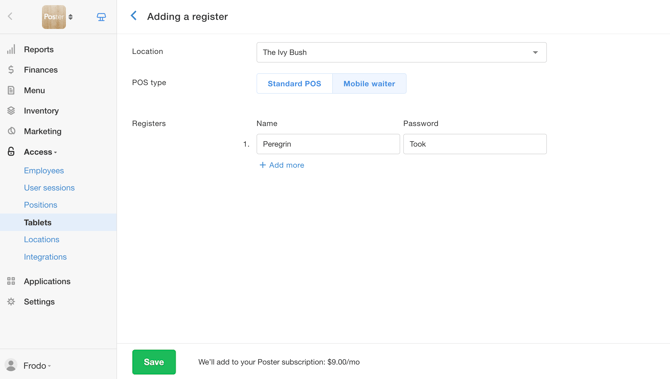
Task: Click the Settings gear icon
Action: [x=11, y=302]
